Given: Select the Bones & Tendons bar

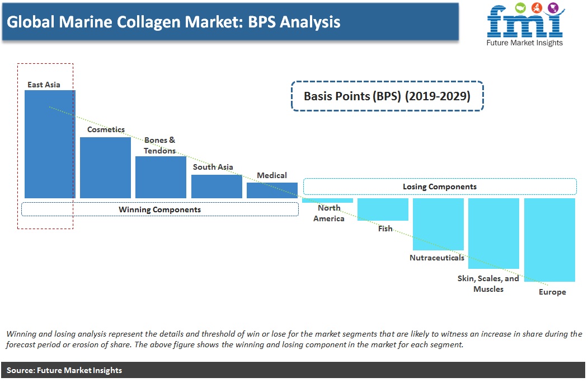Looking at the screenshot, I should 161,178.
